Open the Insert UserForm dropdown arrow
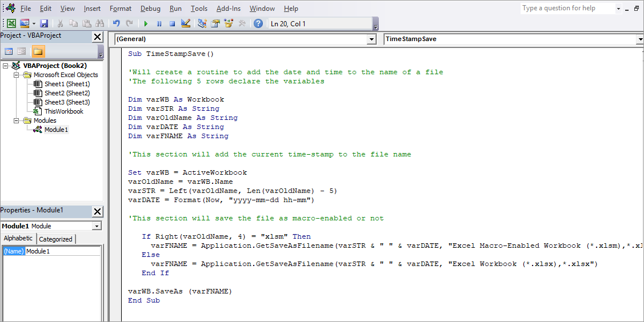The height and width of the screenshot is (322, 644). tap(34, 23)
